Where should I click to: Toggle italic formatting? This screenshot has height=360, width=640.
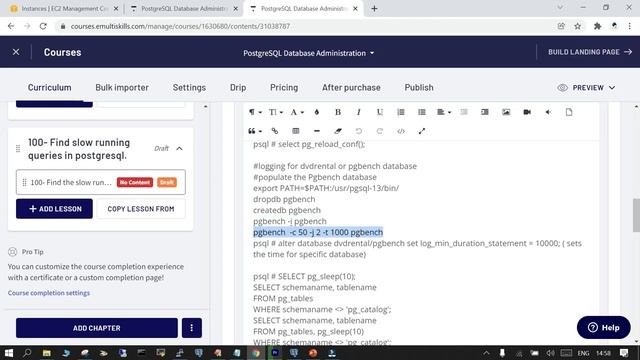(359, 112)
